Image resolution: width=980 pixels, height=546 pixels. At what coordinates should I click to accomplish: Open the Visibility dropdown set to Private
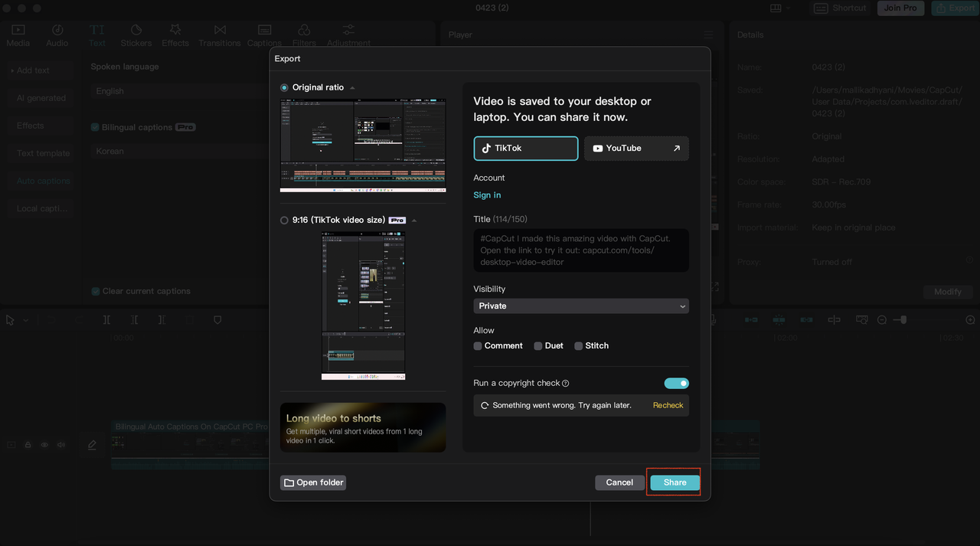581,306
